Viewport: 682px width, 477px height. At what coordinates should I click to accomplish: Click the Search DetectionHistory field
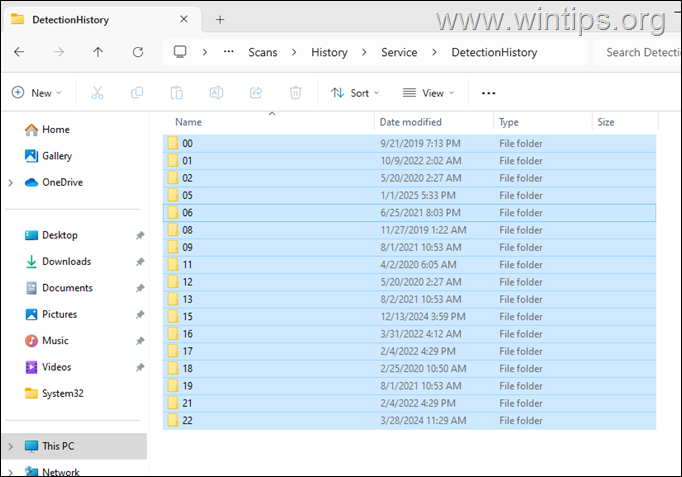(638, 52)
